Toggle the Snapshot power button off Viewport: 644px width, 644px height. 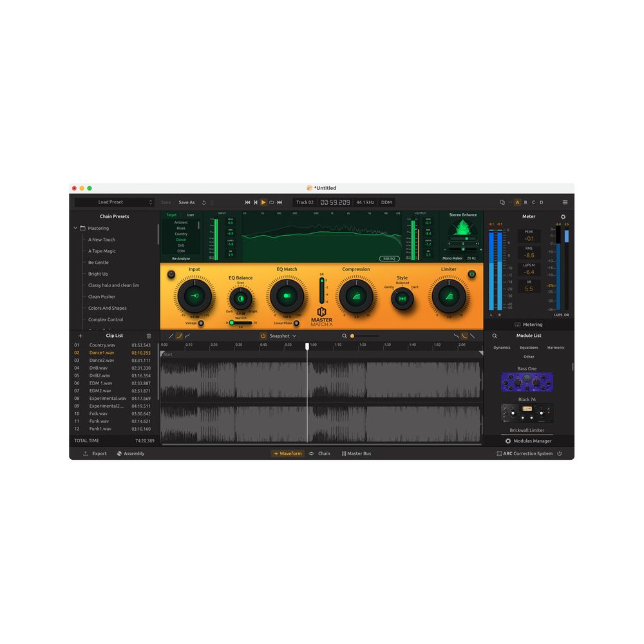(263, 336)
